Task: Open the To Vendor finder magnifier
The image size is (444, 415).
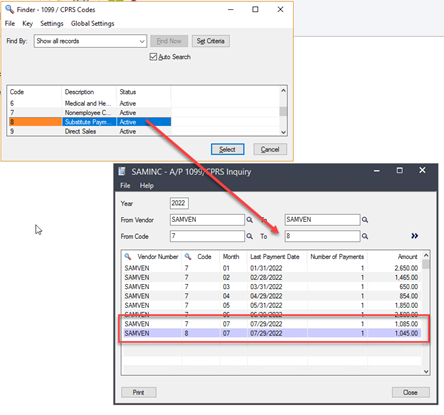Action: point(365,220)
